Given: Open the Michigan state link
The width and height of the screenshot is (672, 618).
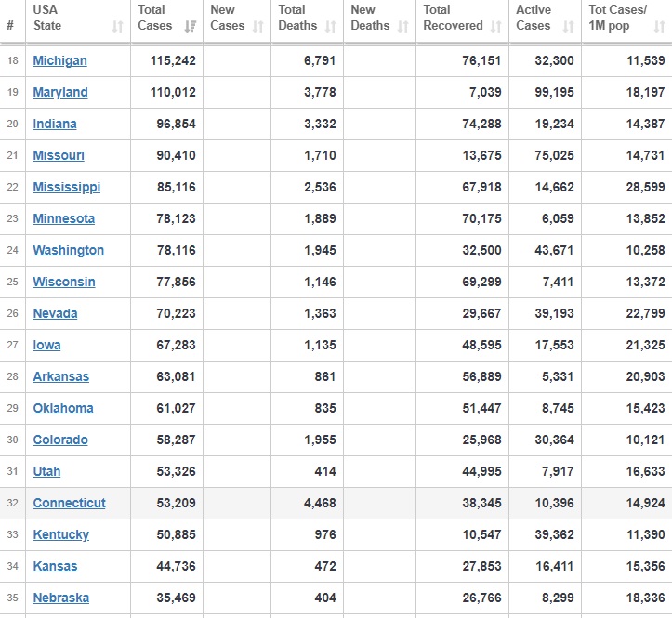Looking at the screenshot, I should click(59, 60).
